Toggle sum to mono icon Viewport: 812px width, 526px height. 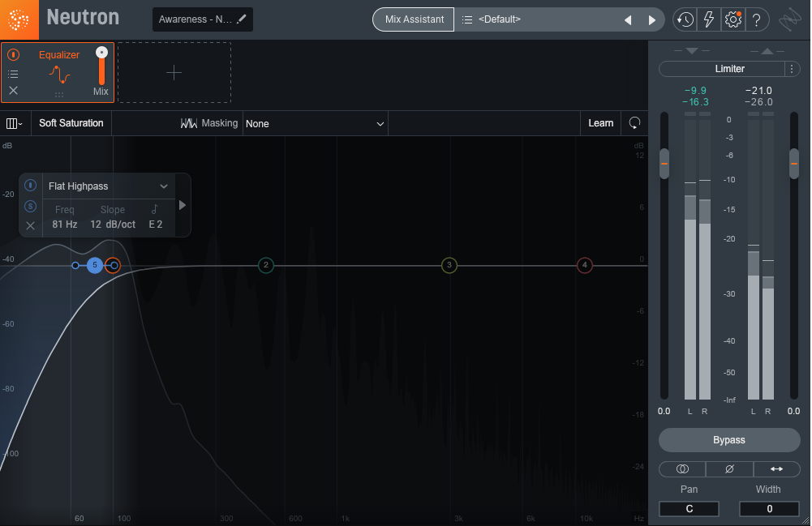pos(682,469)
